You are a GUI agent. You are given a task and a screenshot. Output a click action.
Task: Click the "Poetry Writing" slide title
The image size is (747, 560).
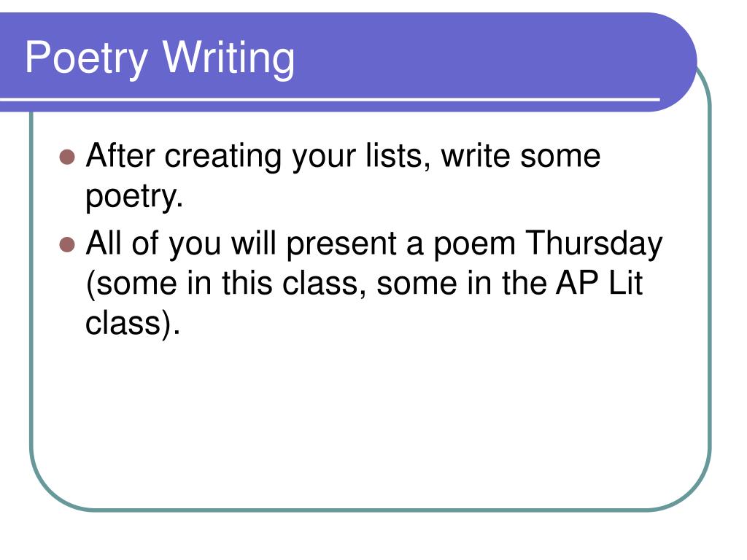click(x=160, y=58)
